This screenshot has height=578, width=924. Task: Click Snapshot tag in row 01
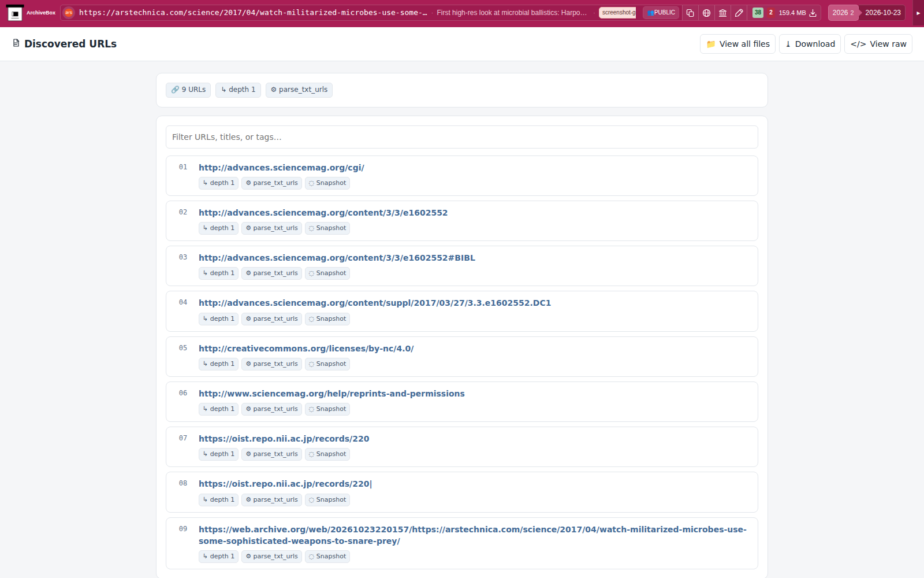[327, 183]
